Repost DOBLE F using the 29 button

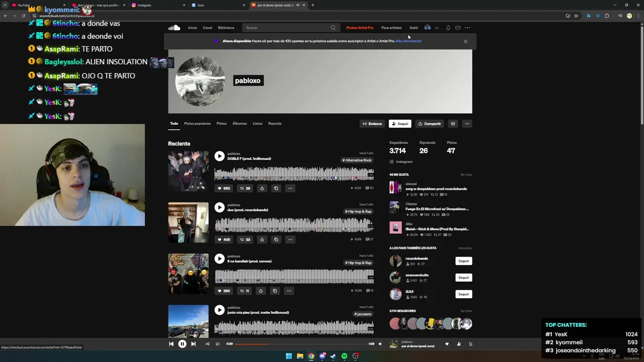click(x=245, y=188)
